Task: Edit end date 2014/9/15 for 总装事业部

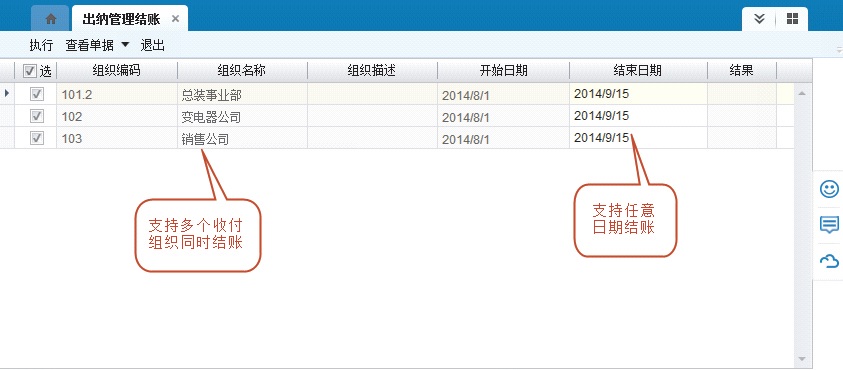Action: click(x=638, y=94)
